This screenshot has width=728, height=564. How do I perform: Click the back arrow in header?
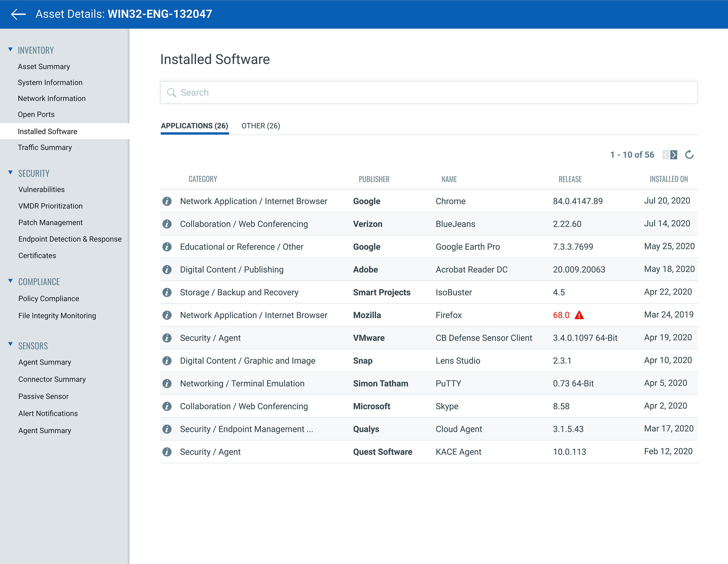pyautogui.click(x=18, y=14)
